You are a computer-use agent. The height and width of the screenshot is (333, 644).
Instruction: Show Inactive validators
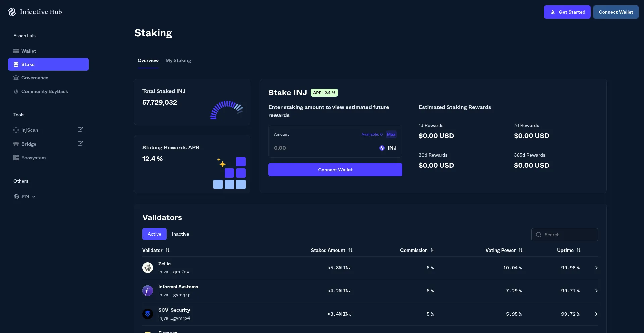(180, 234)
